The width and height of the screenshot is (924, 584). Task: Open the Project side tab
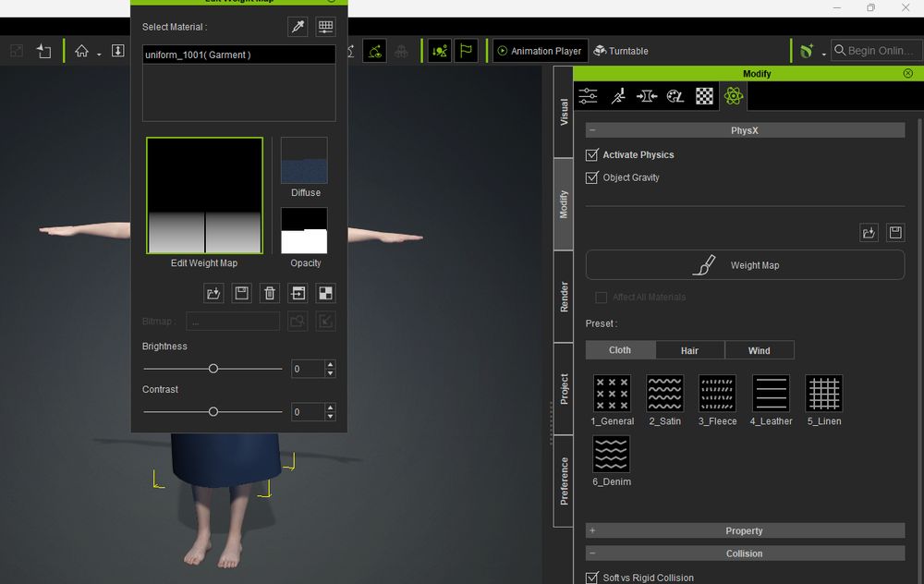tap(564, 388)
